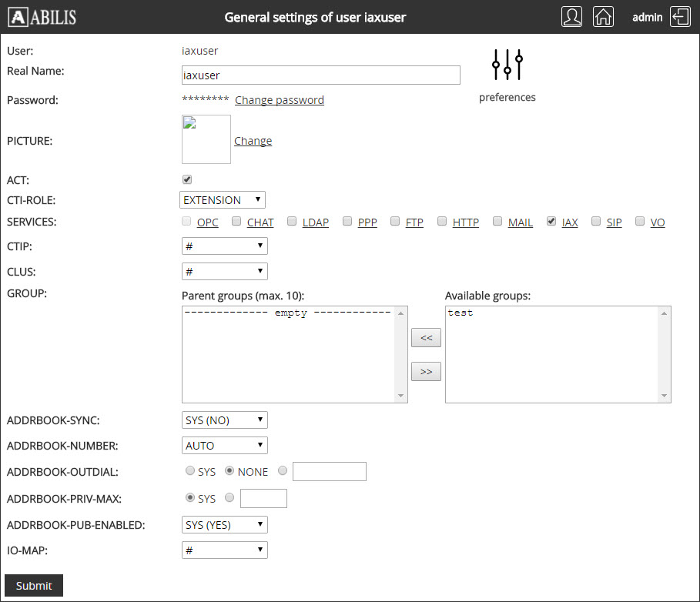Enable the SIP service checkbox
Screen dimensions: 700x602
click(597, 222)
